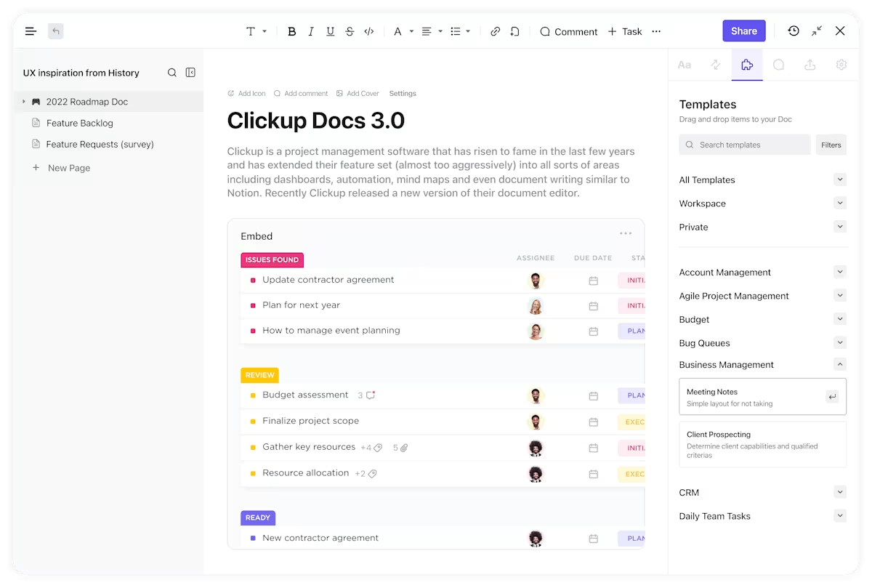This screenshot has width=872, height=588.
Task: Apply italic formatting
Action: tap(311, 31)
